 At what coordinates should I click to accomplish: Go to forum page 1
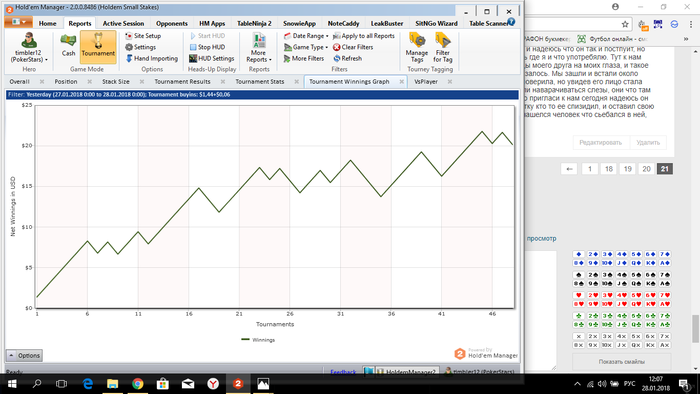(590, 169)
